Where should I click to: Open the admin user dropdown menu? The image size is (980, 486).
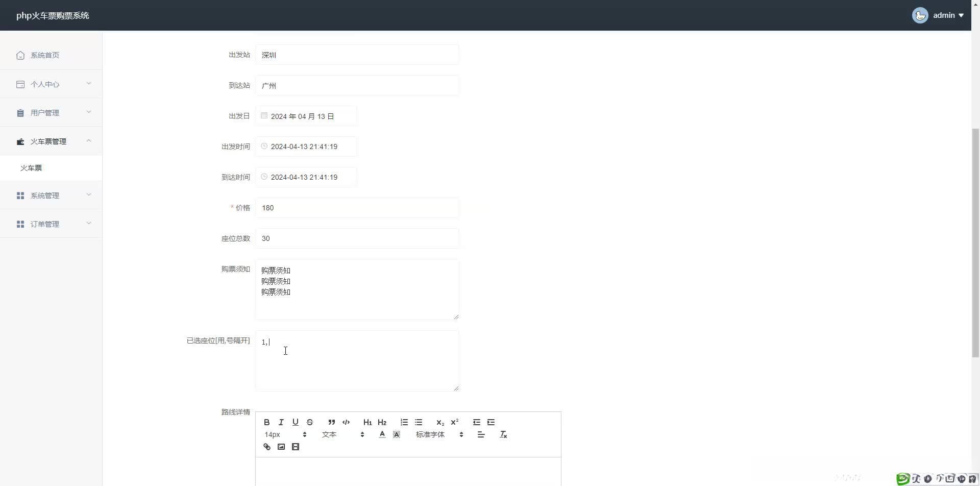[938, 15]
